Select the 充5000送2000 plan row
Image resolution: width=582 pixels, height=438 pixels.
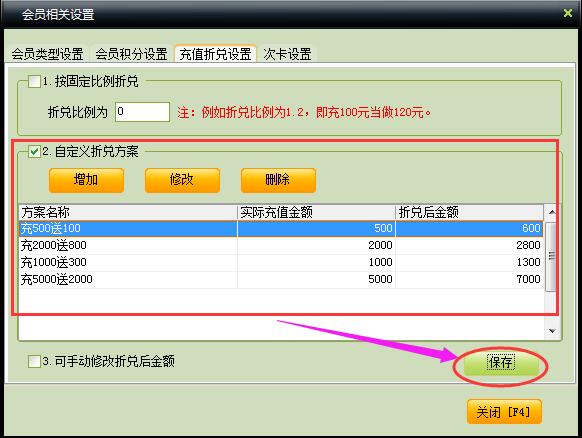pos(281,280)
